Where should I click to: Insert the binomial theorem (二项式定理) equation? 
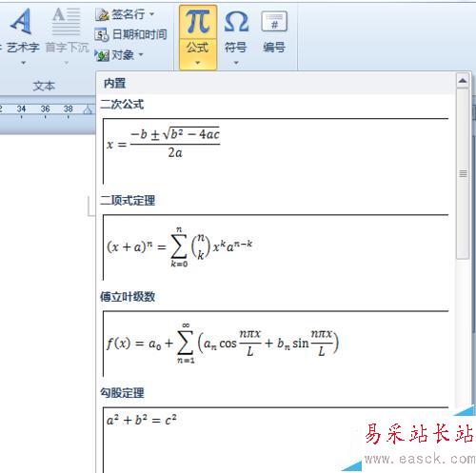(x=275, y=247)
